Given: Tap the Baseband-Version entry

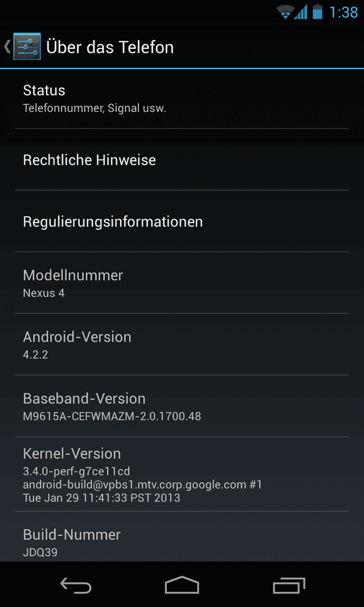Looking at the screenshot, I should (x=182, y=406).
